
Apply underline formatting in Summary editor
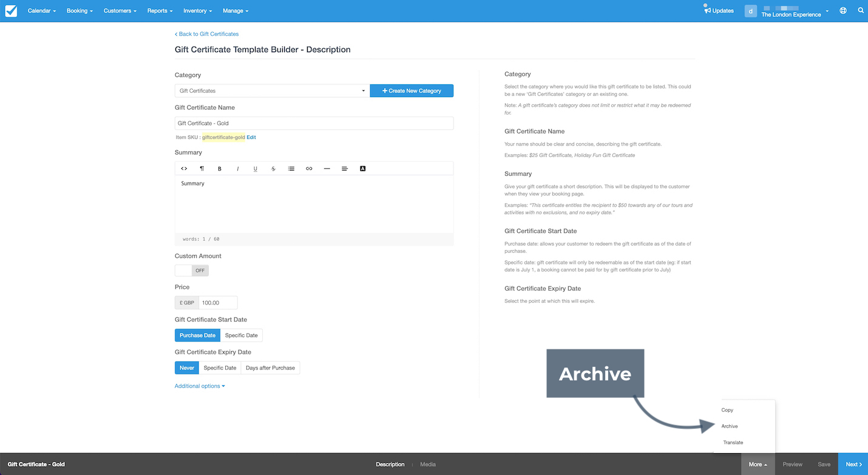point(256,169)
